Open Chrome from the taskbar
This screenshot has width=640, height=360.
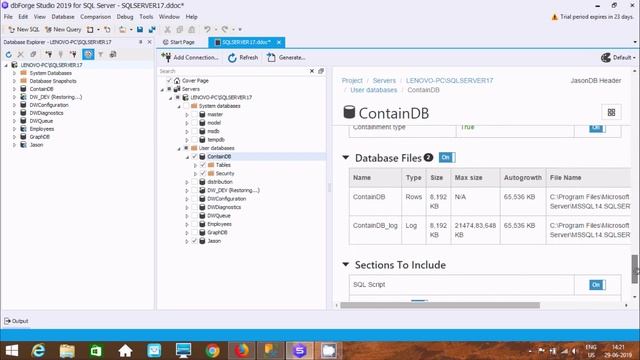212,351
